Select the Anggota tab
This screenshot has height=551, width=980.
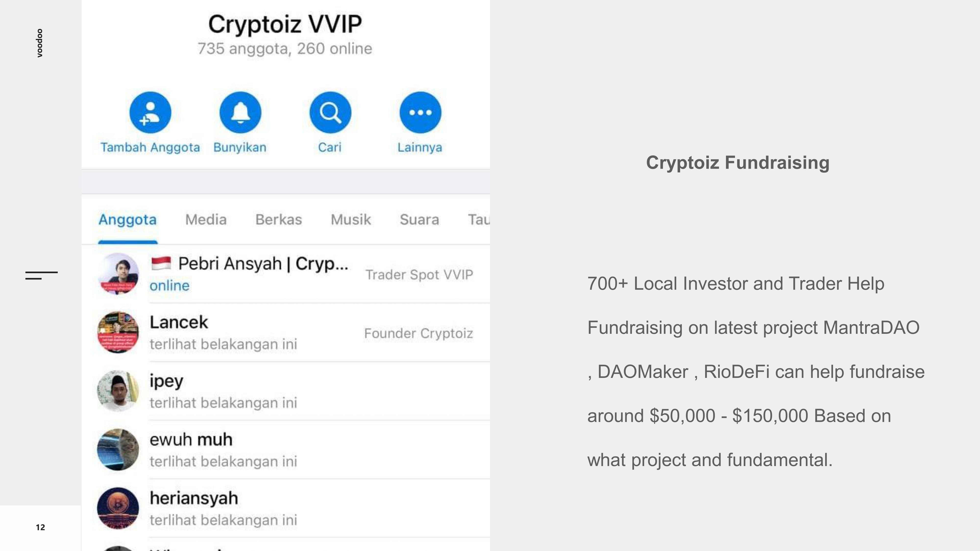127,220
